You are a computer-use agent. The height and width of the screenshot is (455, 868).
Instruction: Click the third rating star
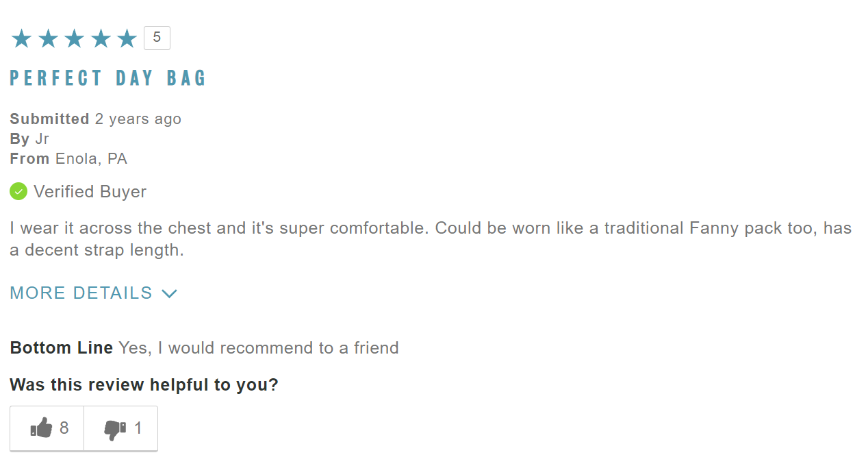74,38
